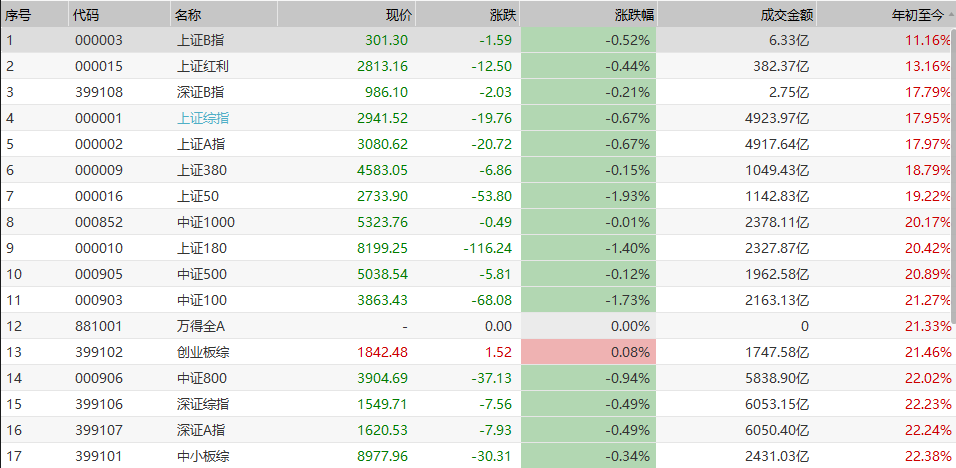Click the 中证1000 index name

tap(205, 222)
